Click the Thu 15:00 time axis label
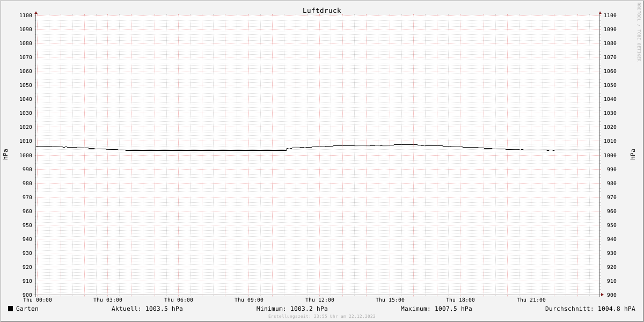The image size is (644, 322). [390, 300]
